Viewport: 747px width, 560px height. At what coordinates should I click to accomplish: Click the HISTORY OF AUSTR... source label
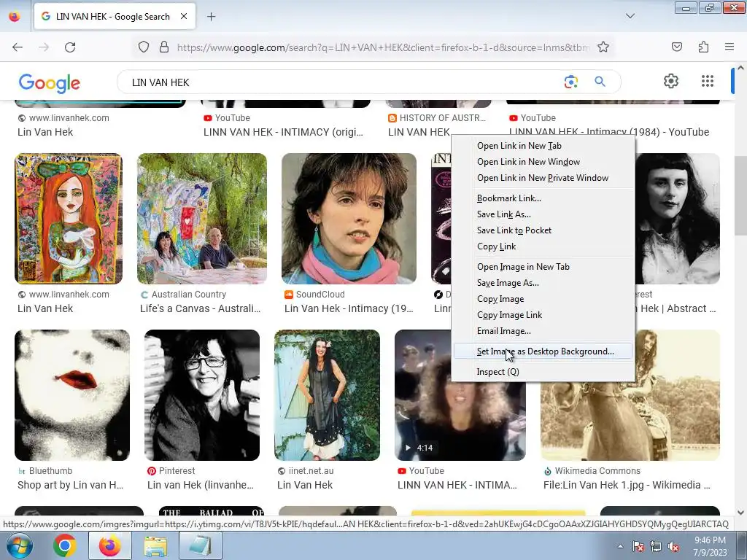442,118
